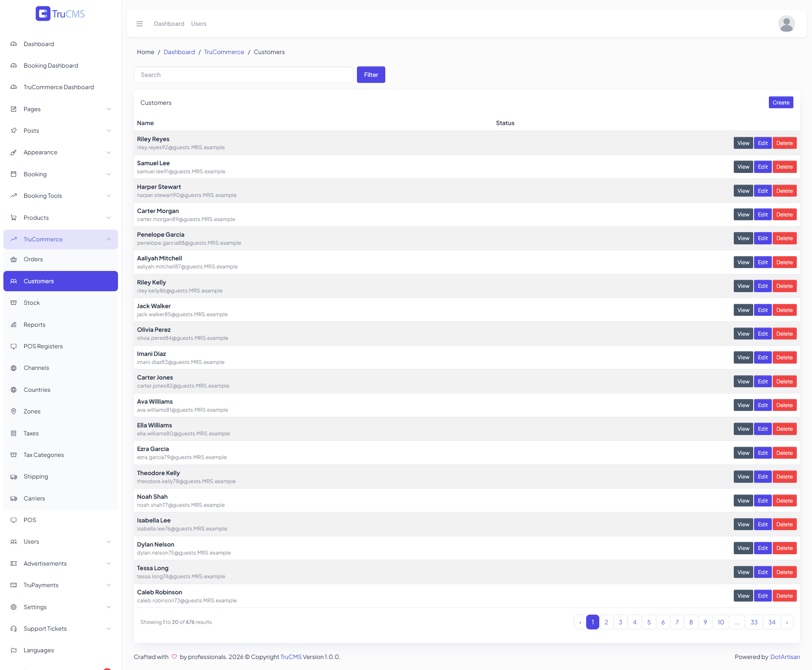Viewport: 812px width, 670px height.
Task: Click the Stock icon in sidebar
Action: 14,303
